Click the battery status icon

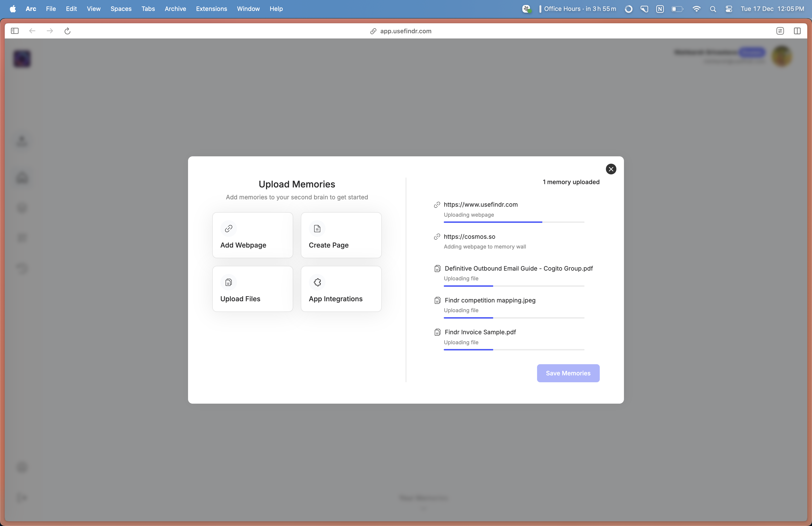click(678, 9)
